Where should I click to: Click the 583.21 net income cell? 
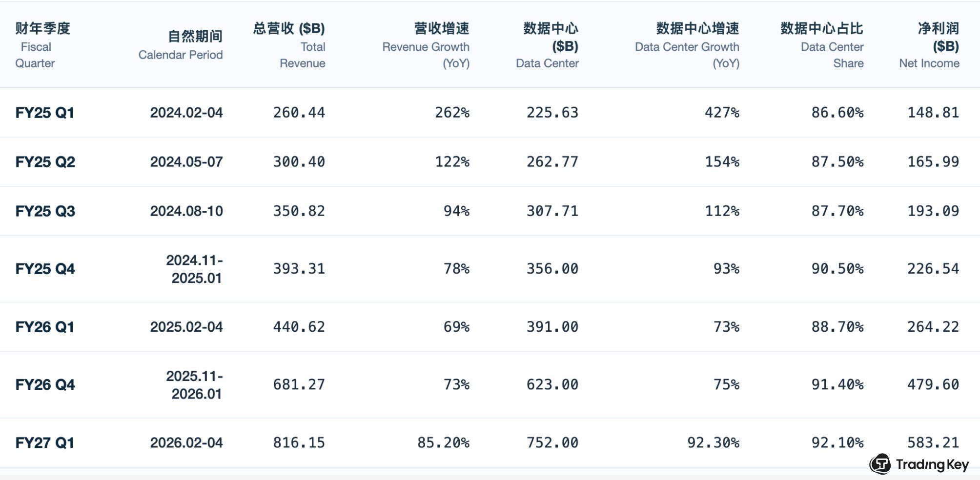point(933,443)
